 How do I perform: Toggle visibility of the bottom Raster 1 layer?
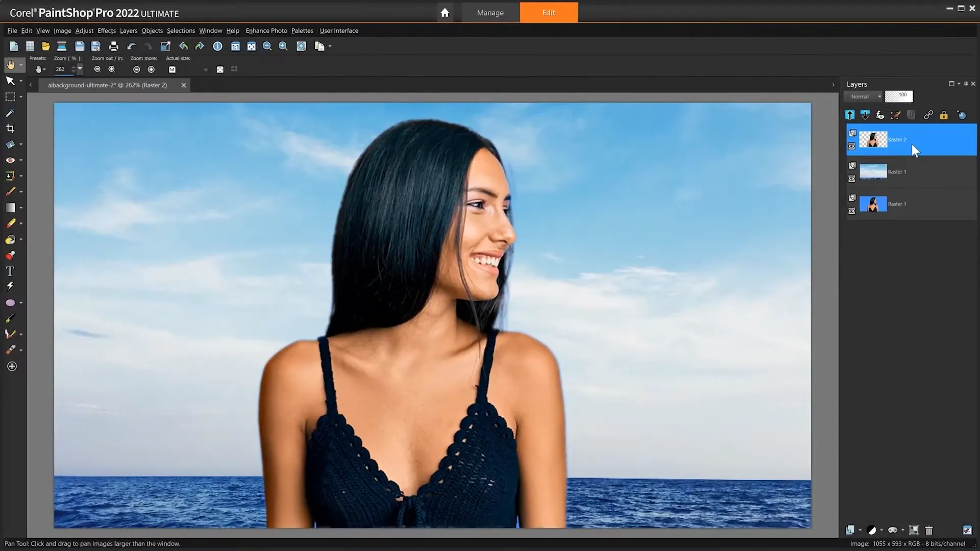point(852,211)
